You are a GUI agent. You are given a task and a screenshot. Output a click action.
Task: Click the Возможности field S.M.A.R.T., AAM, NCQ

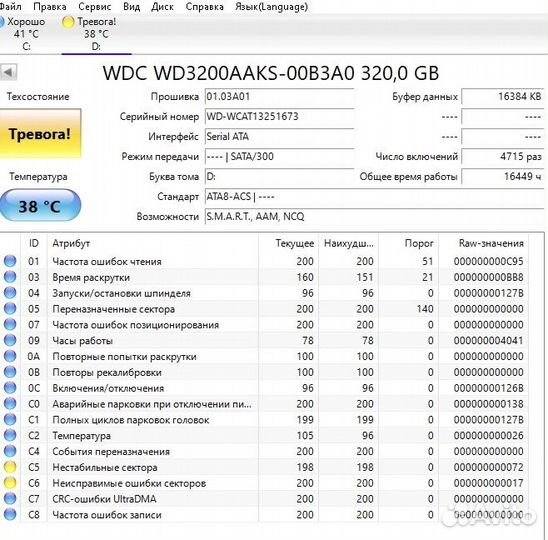pyautogui.click(x=374, y=217)
